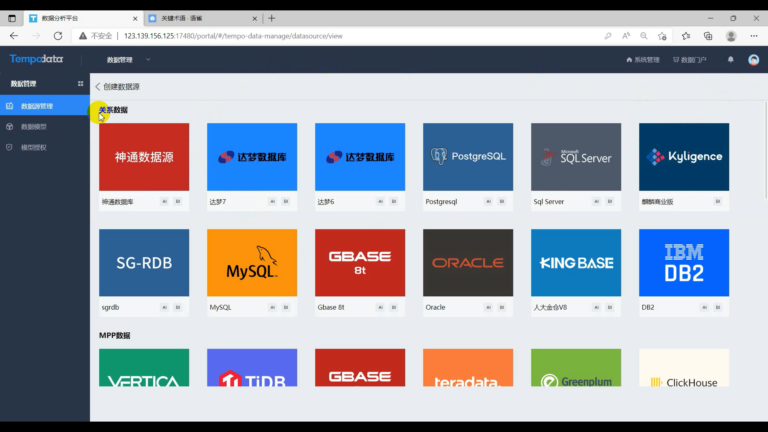Toggle the grid icon beside sidebar 数据管理
The image size is (768, 432).
click(80, 84)
